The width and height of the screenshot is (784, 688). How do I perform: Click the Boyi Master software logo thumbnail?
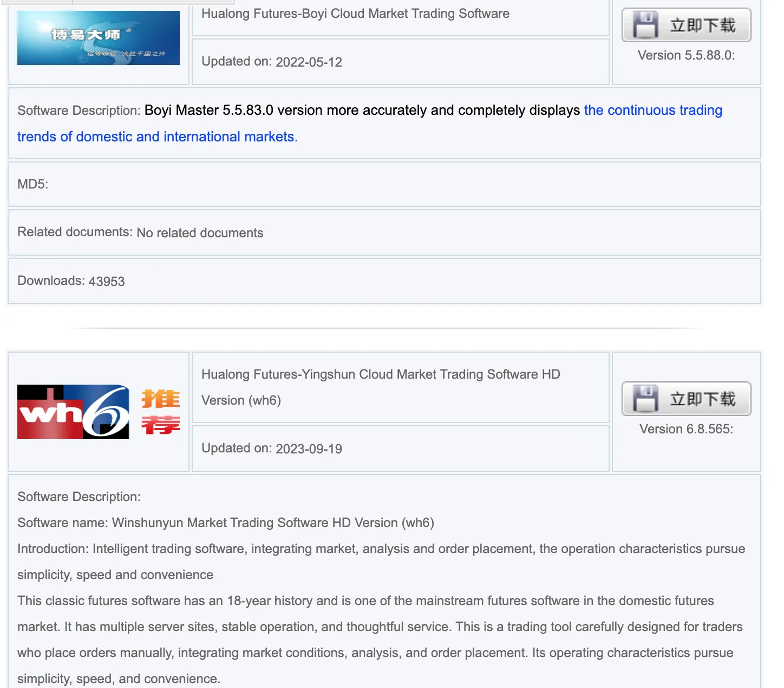tap(99, 38)
